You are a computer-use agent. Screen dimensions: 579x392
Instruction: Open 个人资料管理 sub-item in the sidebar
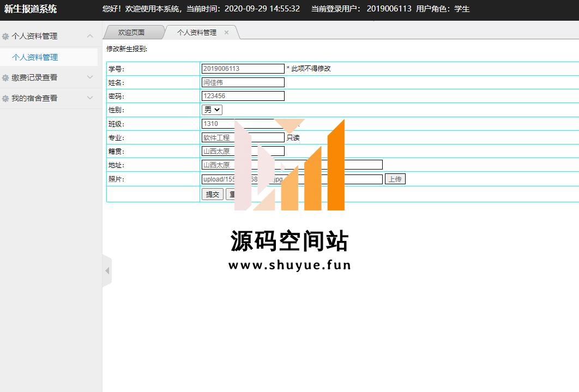[35, 57]
